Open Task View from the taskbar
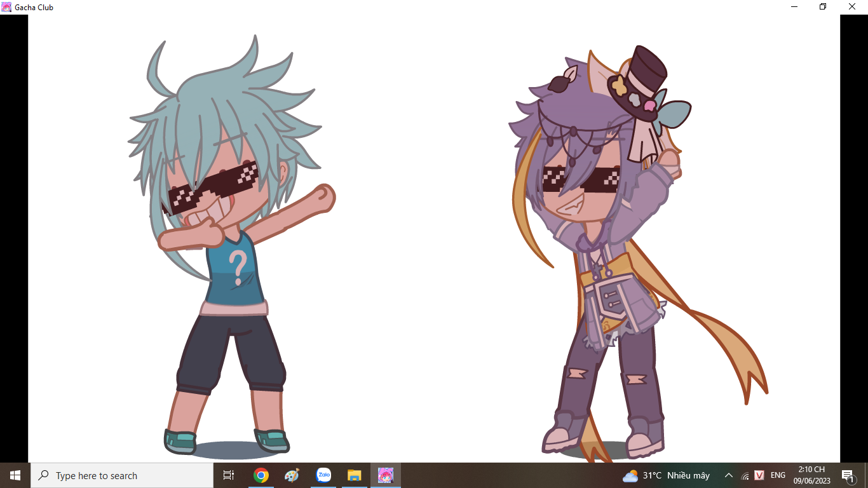 pyautogui.click(x=229, y=475)
